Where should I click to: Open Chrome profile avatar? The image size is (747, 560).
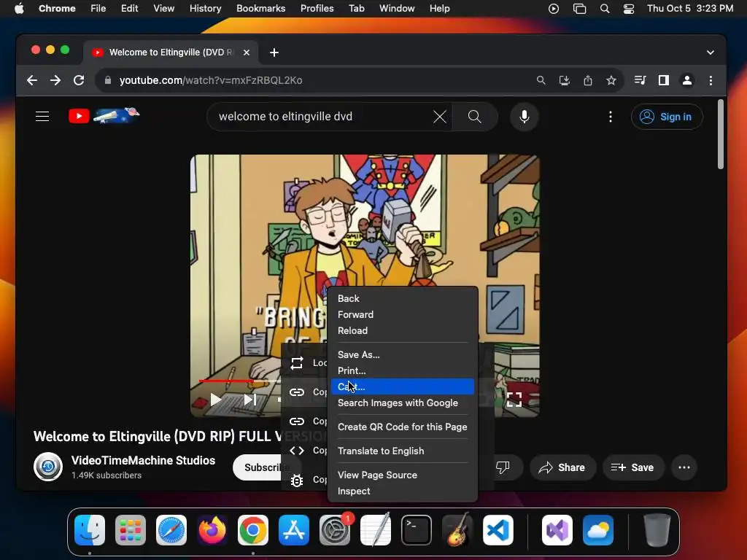pos(687,80)
